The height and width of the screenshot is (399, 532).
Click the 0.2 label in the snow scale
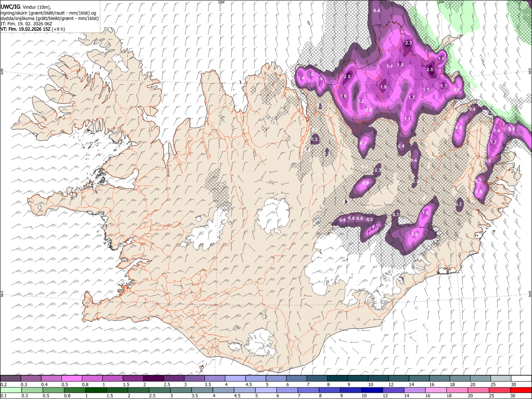(3, 384)
